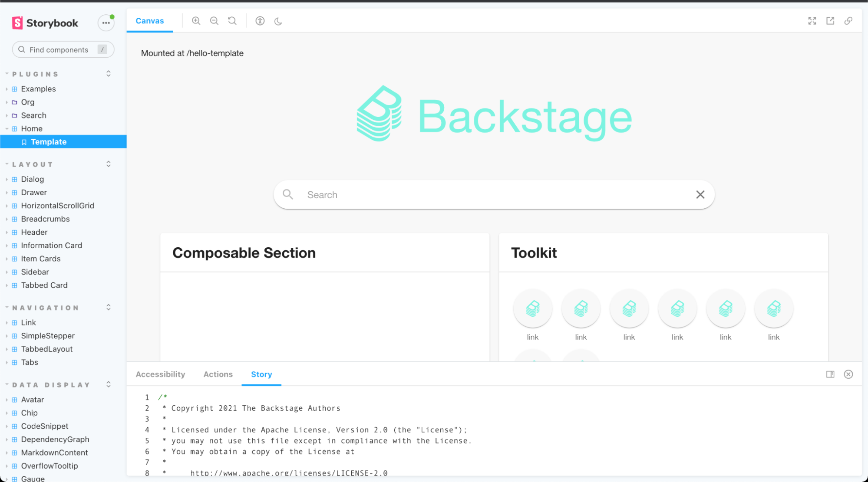Open the accessibility vision simulator icon
868x482 pixels.
(260, 21)
